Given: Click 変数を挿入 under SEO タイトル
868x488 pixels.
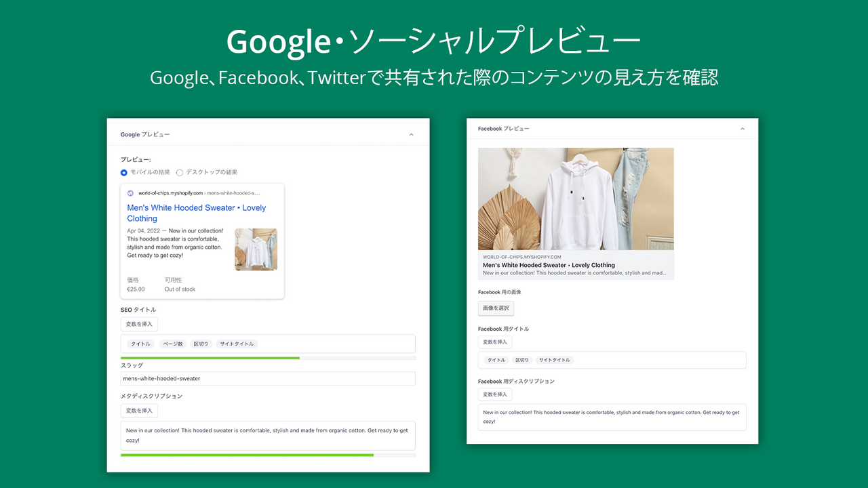Looking at the screenshot, I should (x=139, y=324).
